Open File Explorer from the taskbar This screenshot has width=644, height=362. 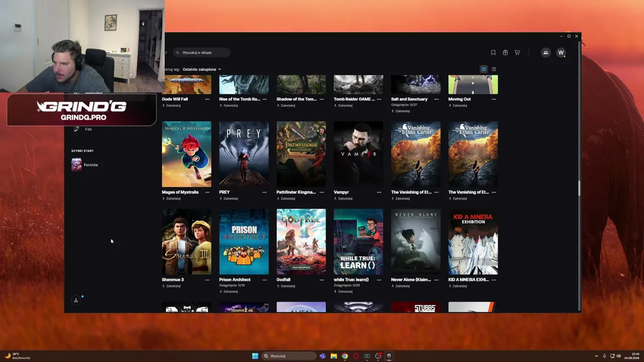tap(334, 356)
